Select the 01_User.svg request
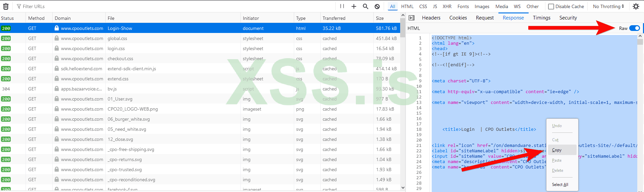The height and width of the screenshot is (192, 644). tap(200, 99)
